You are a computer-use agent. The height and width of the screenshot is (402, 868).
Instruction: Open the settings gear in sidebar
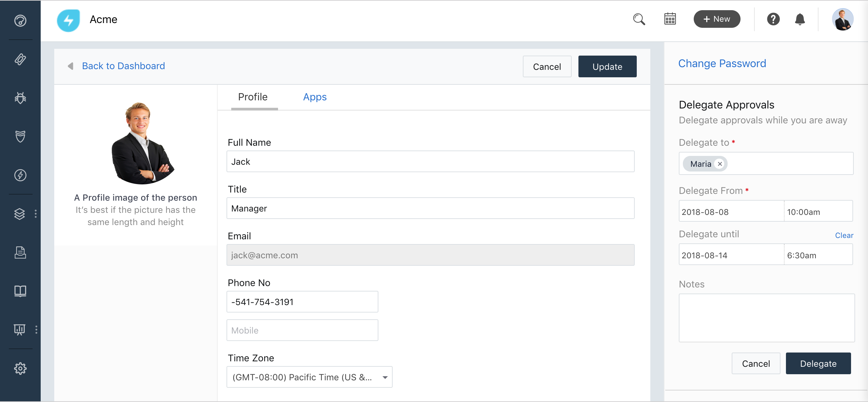(20, 368)
